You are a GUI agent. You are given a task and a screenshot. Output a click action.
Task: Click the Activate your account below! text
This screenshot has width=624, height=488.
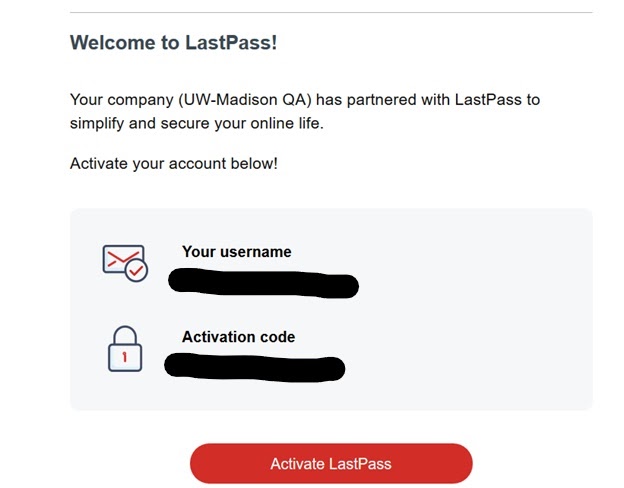(174, 164)
